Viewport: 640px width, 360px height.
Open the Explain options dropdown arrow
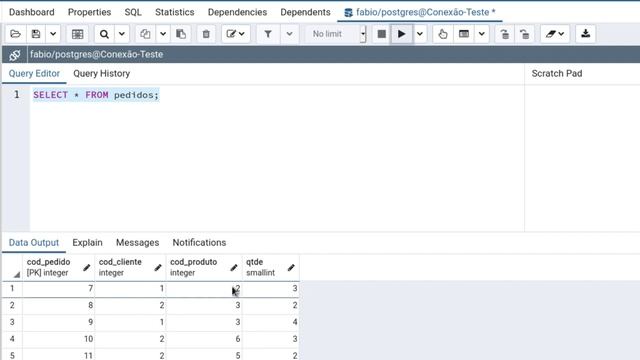click(482, 34)
